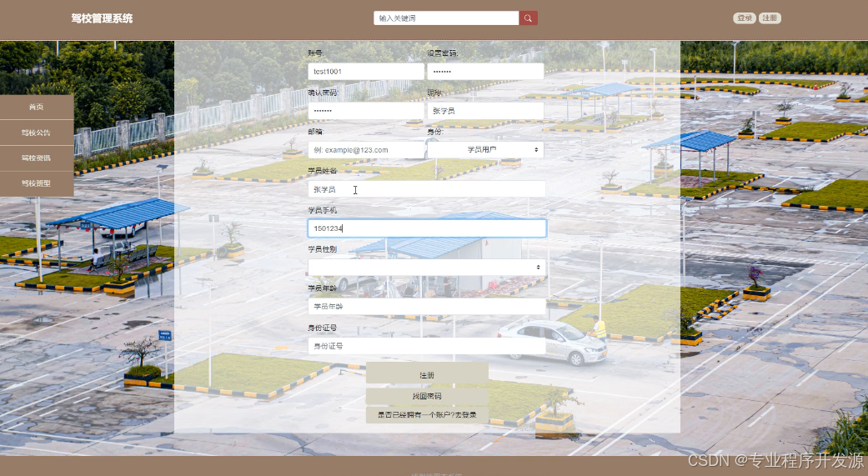Expand the 学员性别 gender dropdown
The image size is (868, 476).
[427, 268]
